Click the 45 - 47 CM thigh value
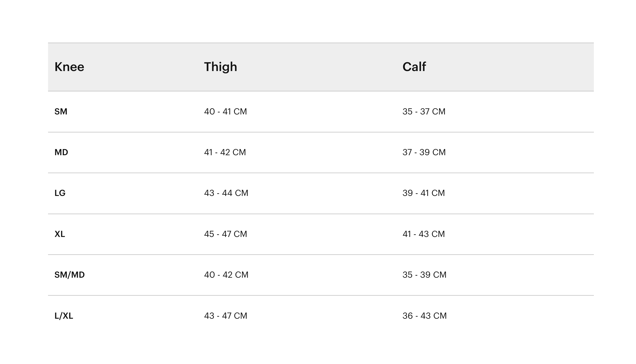Screen dimensions: 636x364 click(x=225, y=234)
